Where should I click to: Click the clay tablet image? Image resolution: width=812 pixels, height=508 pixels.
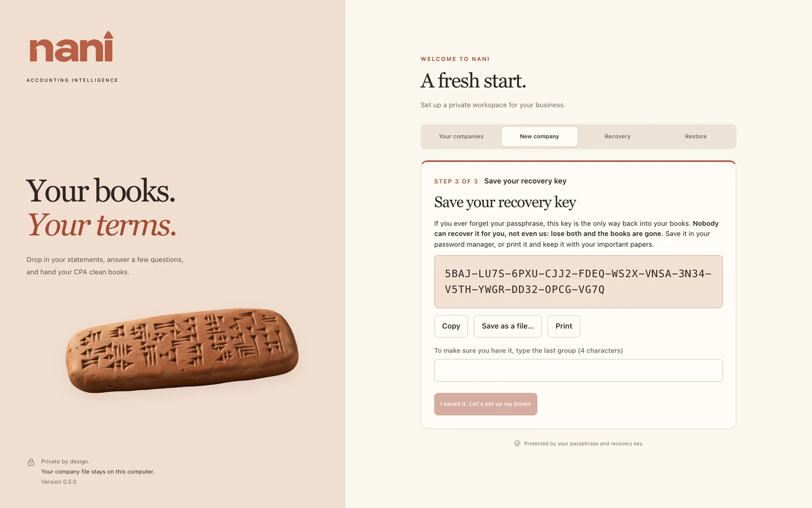click(x=182, y=350)
